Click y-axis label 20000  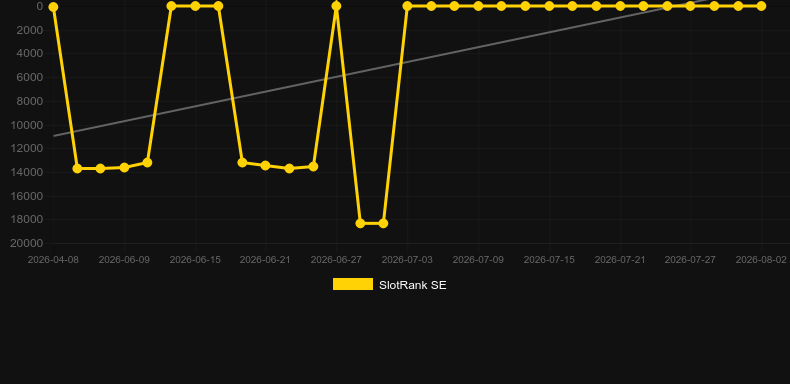coord(27,243)
